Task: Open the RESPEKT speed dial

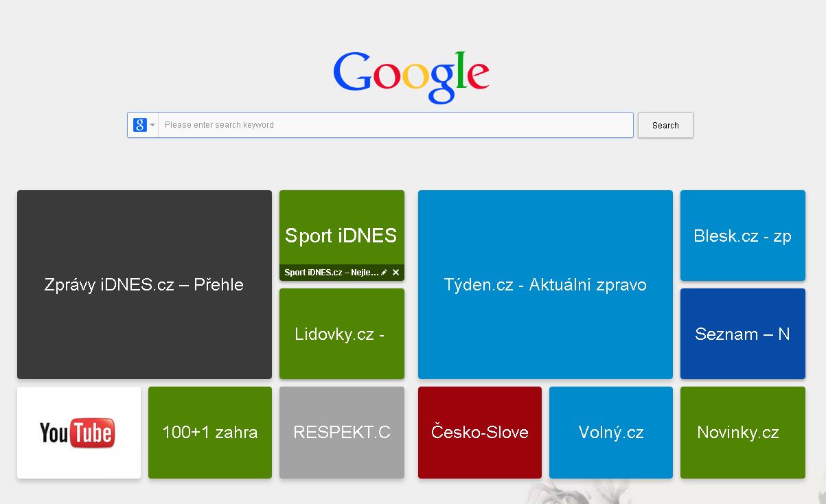Action: (x=341, y=433)
